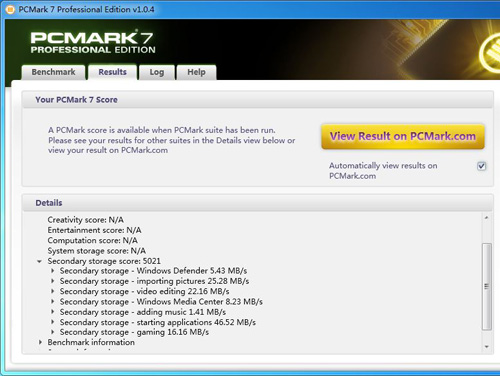This screenshot has width=500, height=376.
Task: Expand the Windows Defender 5.43 MB/s entry
Action: pyautogui.click(x=53, y=271)
